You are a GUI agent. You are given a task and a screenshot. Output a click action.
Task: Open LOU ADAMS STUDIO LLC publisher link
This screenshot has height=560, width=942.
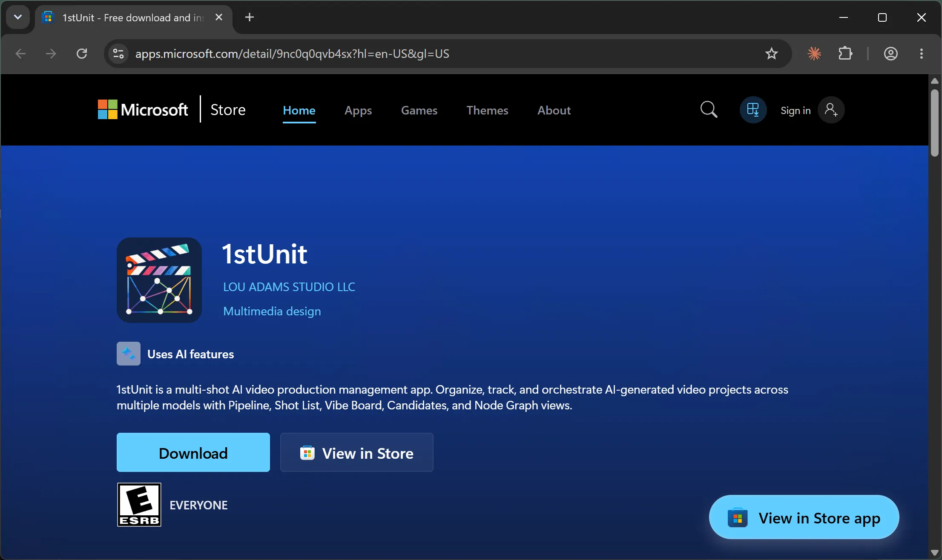289,287
